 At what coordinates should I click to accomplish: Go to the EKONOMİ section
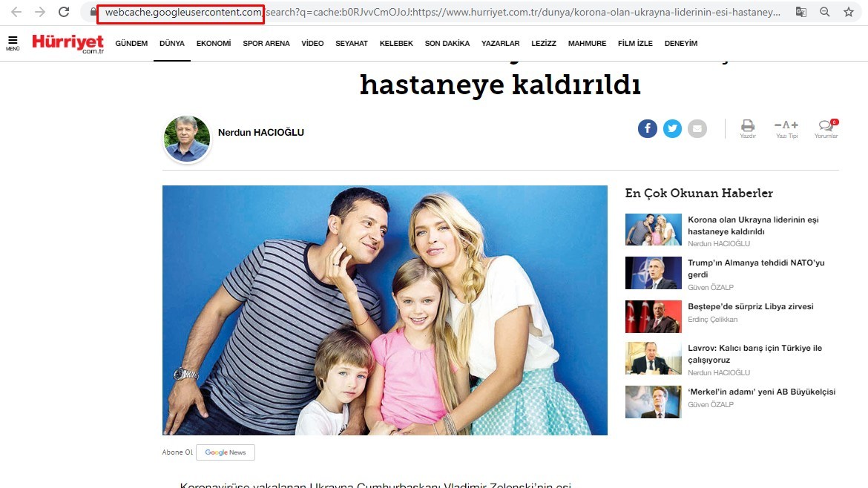[214, 44]
